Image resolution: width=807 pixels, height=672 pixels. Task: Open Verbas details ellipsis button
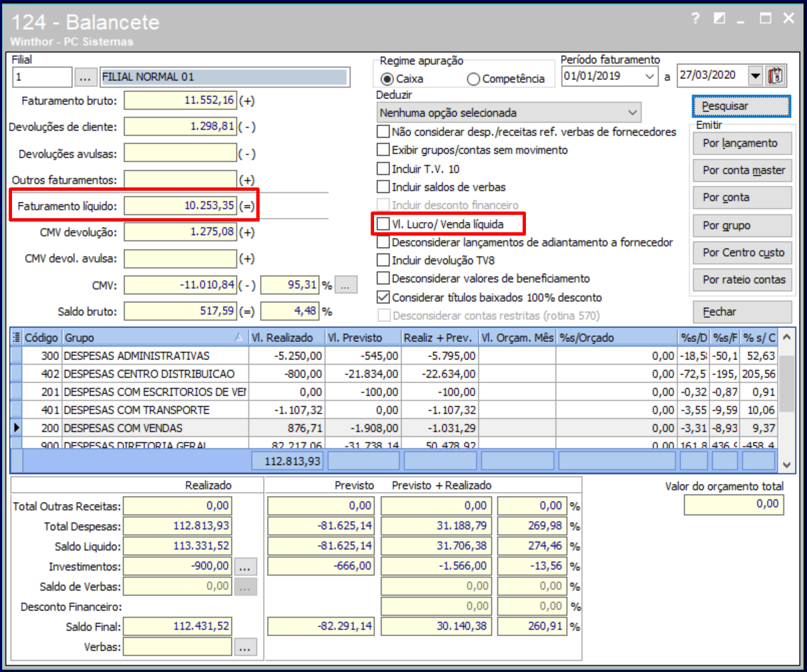246,647
